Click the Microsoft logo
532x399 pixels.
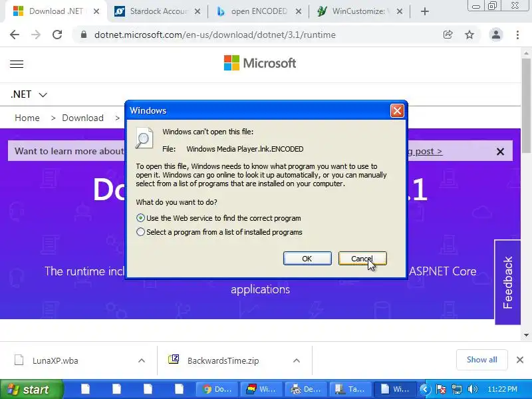[x=260, y=63]
